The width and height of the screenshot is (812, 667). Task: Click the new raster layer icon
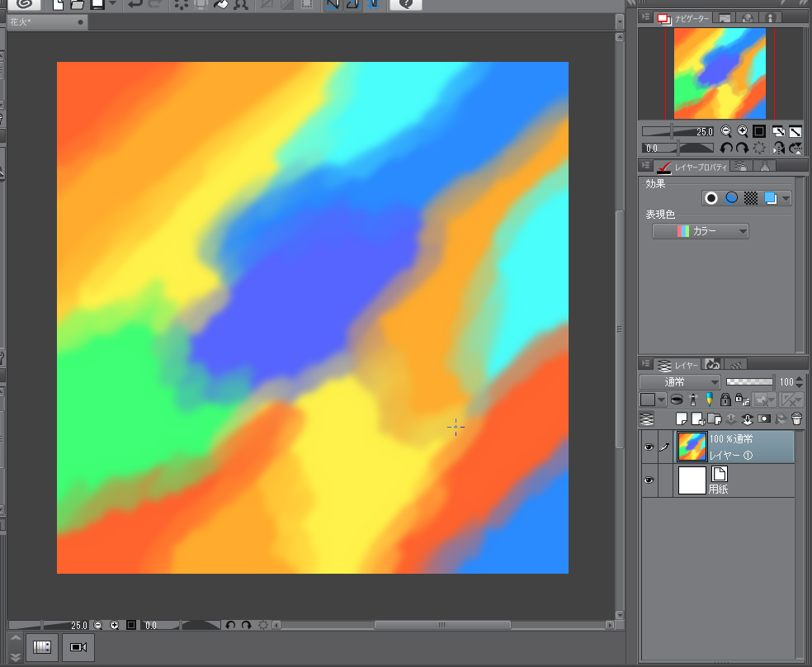pyautogui.click(x=682, y=419)
